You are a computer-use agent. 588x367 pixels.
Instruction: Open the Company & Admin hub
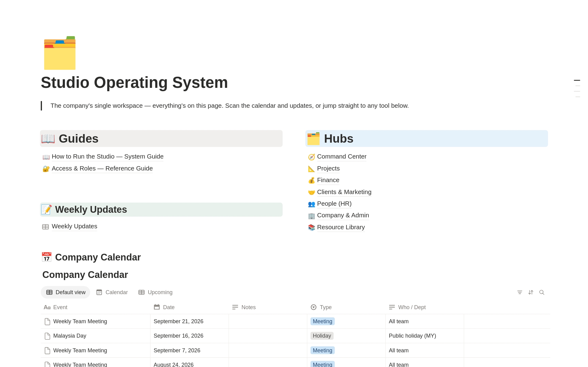point(343,215)
